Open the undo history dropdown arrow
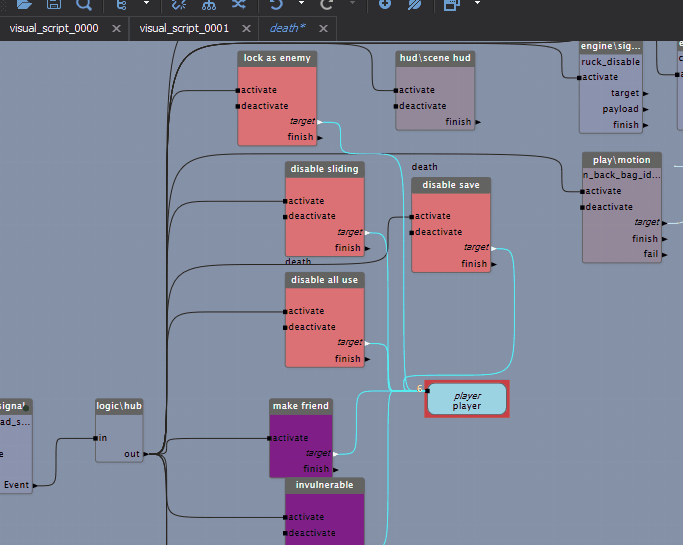The height and width of the screenshot is (545, 683). [x=301, y=3]
